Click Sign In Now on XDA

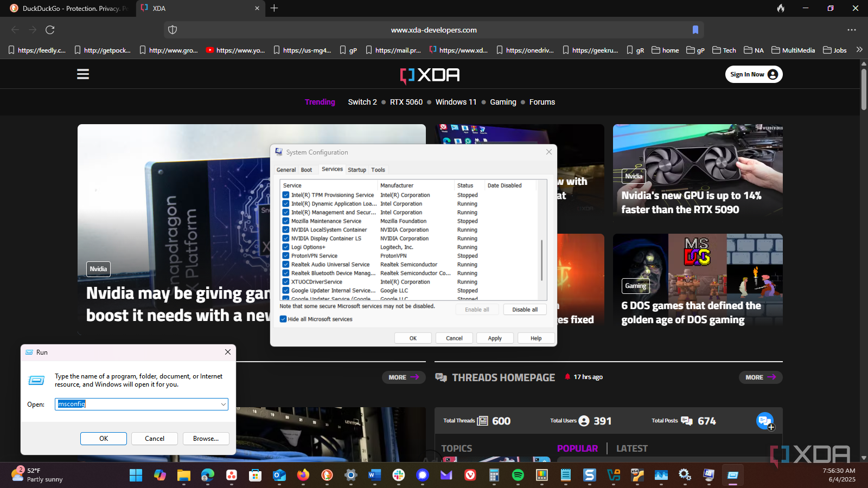point(754,74)
